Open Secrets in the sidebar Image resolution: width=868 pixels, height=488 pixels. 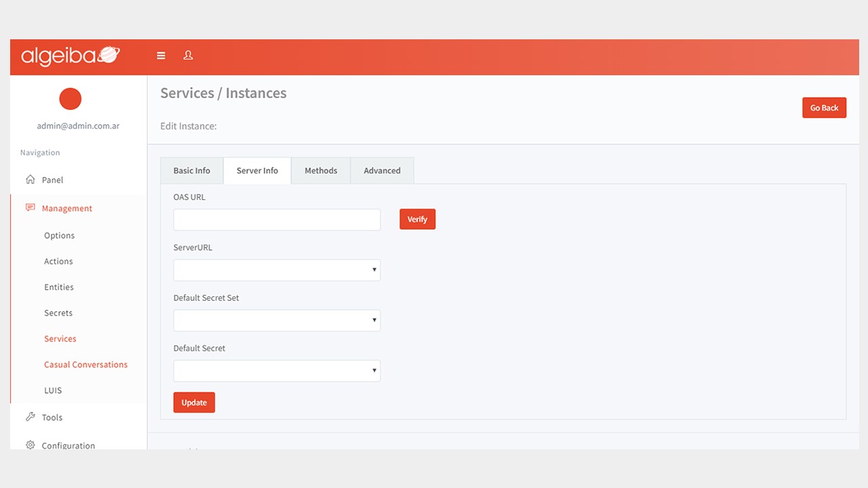coord(58,313)
